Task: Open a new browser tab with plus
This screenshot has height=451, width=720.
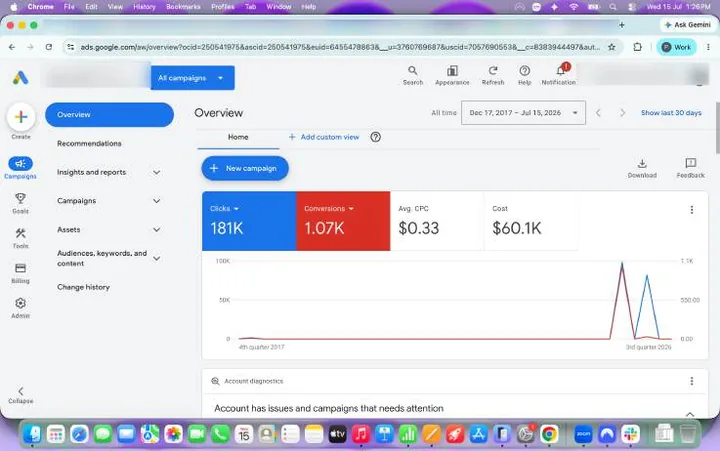Action: [x=622, y=25]
